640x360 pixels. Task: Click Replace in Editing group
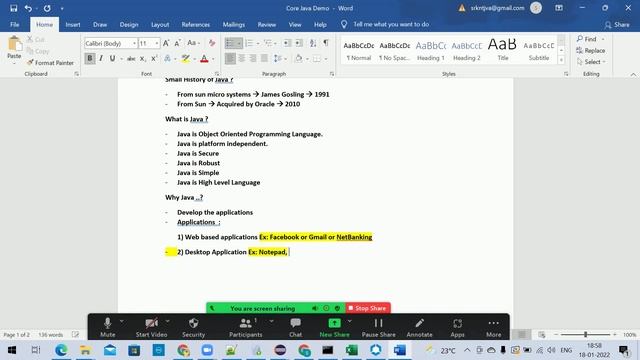tap(591, 51)
